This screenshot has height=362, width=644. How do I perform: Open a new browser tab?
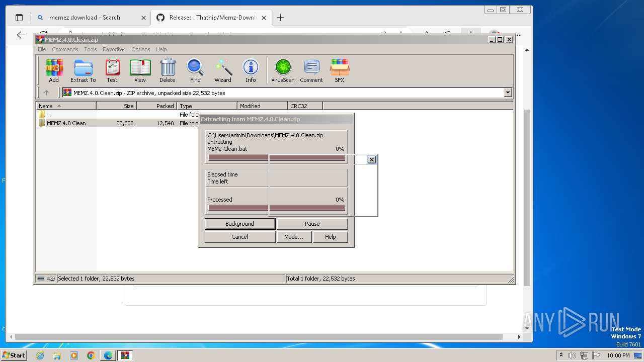coord(280,18)
